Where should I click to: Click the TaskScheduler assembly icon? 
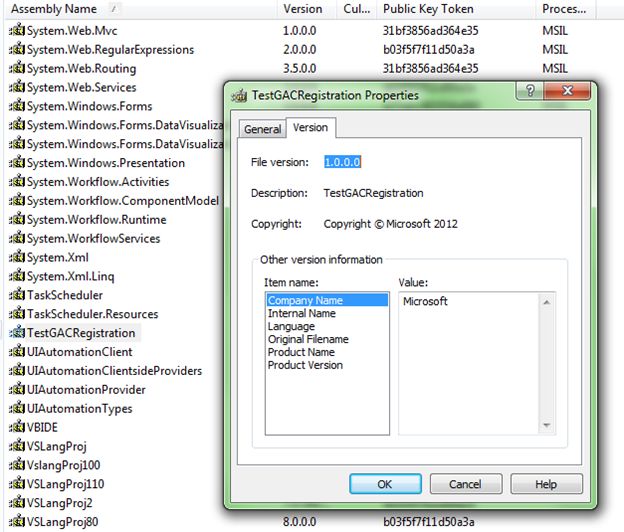17,295
